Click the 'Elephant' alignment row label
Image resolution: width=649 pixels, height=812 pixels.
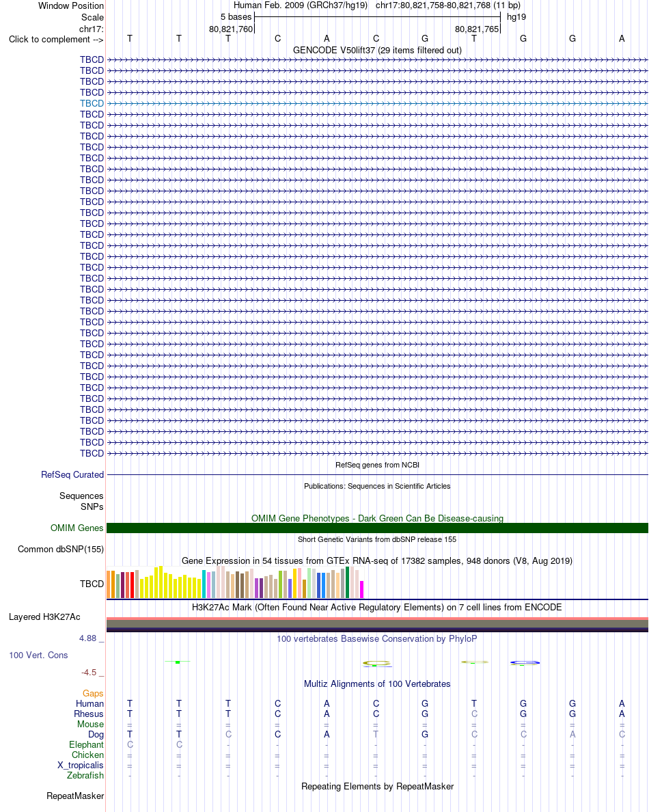[x=87, y=745]
